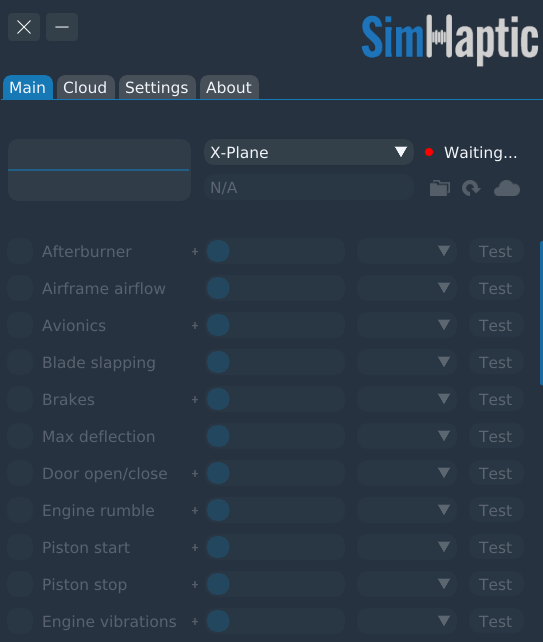Open the Settings tab
This screenshot has width=543, height=642.
pyautogui.click(x=157, y=87)
